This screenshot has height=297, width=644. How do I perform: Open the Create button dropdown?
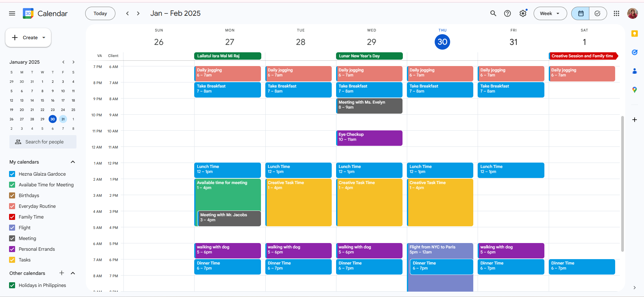click(x=28, y=38)
